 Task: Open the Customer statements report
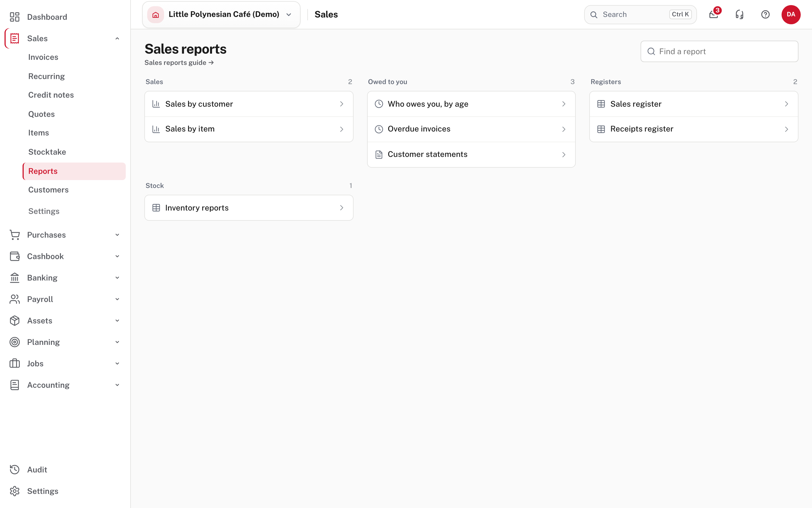coord(471,155)
